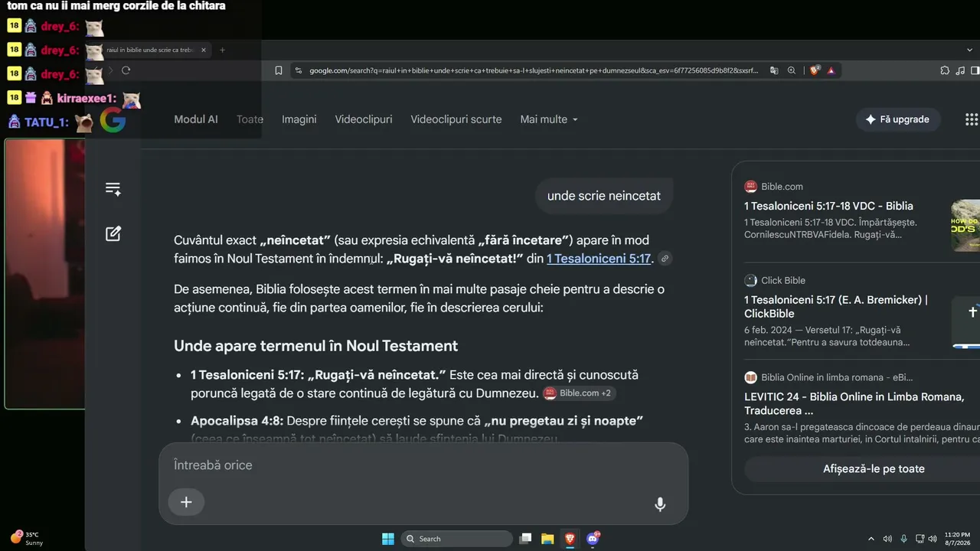Click the Bible.com source favicon

750,187
